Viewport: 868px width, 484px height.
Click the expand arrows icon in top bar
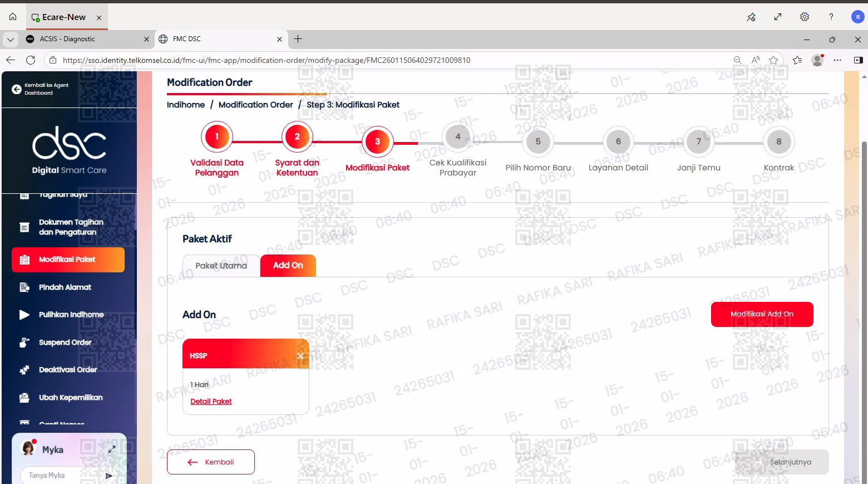coord(778,17)
